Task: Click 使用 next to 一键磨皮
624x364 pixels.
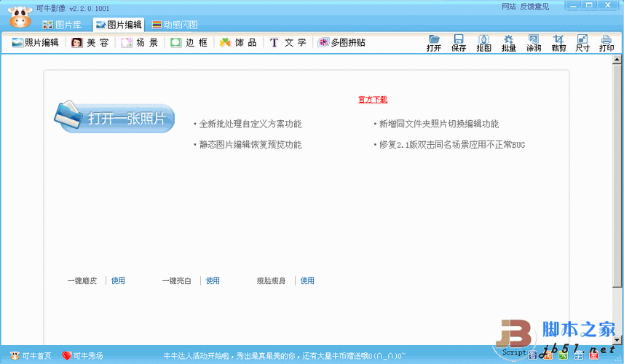Action: click(x=118, y=280)
